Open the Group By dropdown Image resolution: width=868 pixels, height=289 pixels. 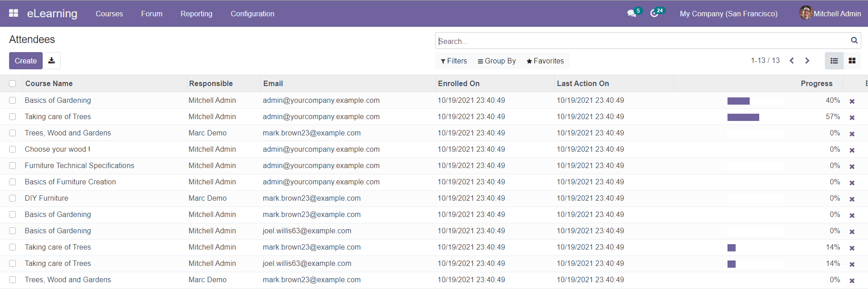tap(497, 61)
